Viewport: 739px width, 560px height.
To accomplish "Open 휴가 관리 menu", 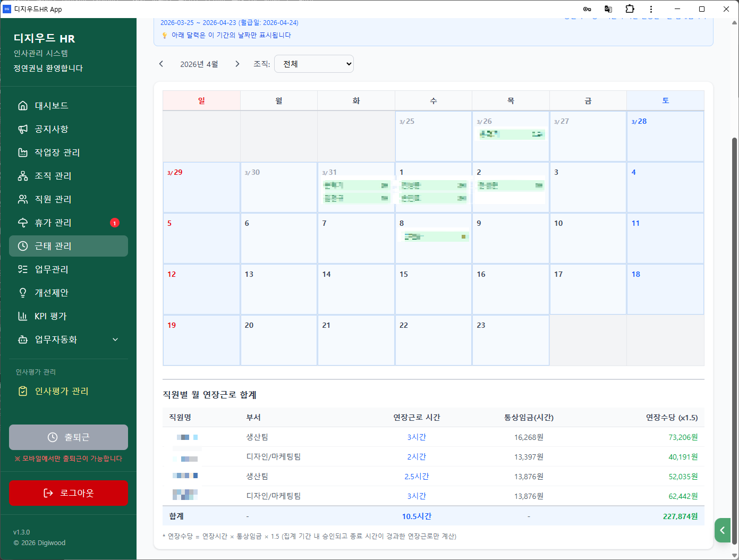I will coord(69,223).
